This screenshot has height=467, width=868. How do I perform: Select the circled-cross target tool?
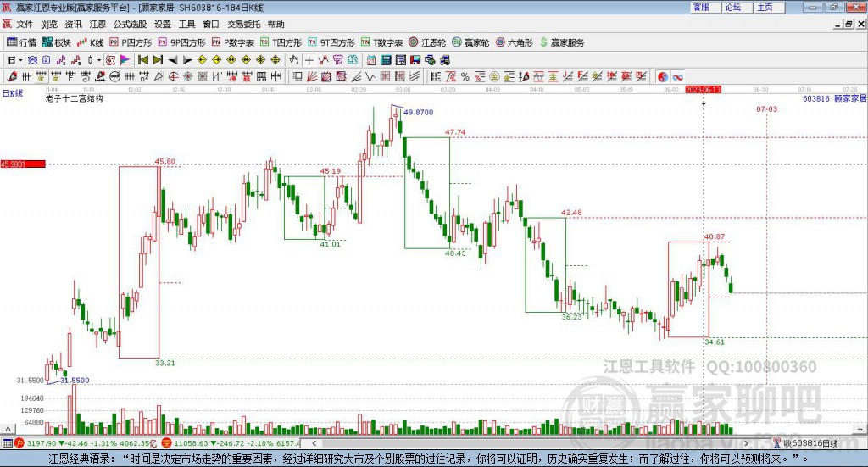(x=173, y=76)
